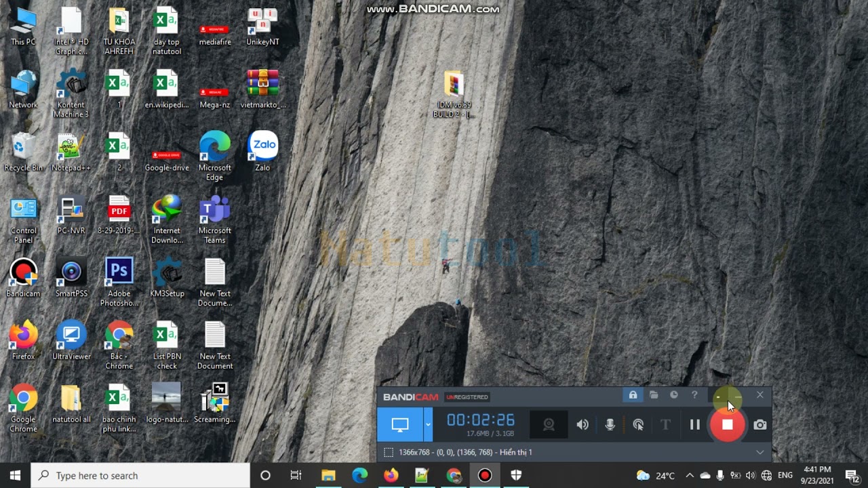Toggle Bandicam webcam overlay
This screenshot has width=868, height=488.
click(x=549, y=425)
